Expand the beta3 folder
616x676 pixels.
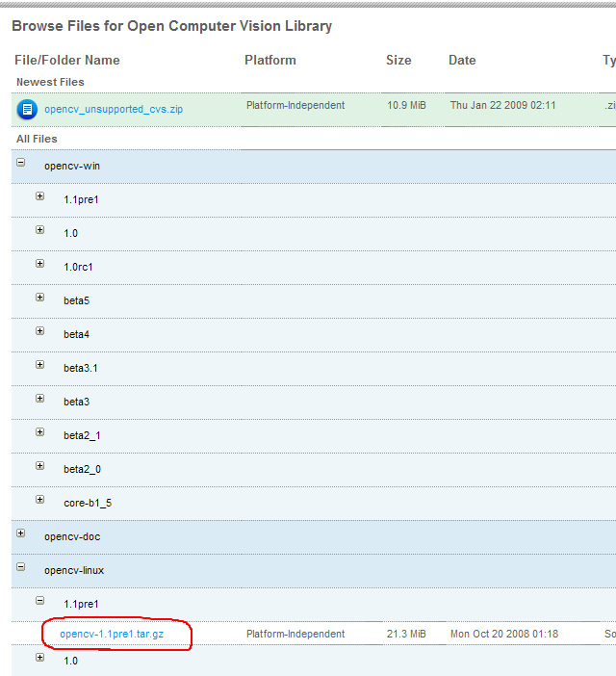pos(40,399)
